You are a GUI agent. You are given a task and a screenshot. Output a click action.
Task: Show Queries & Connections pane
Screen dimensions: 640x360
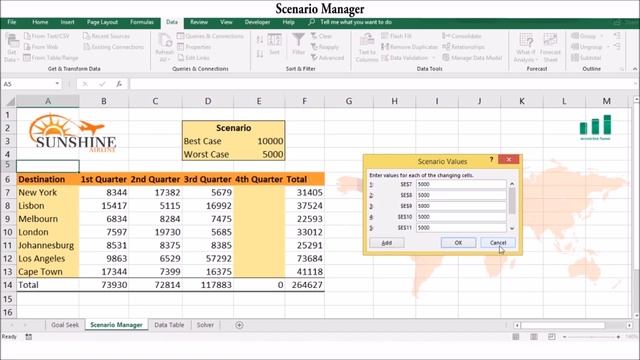(210, 36)
